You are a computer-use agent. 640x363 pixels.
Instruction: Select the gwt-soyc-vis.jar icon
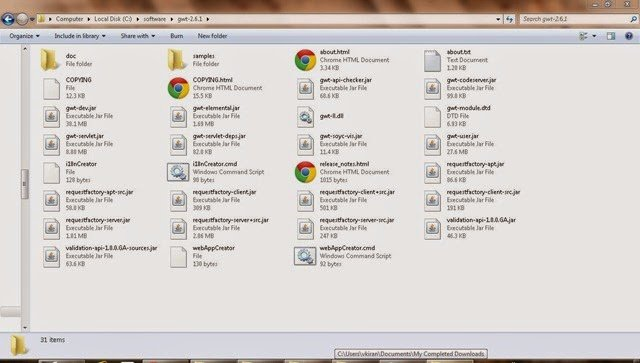(305, 145)
